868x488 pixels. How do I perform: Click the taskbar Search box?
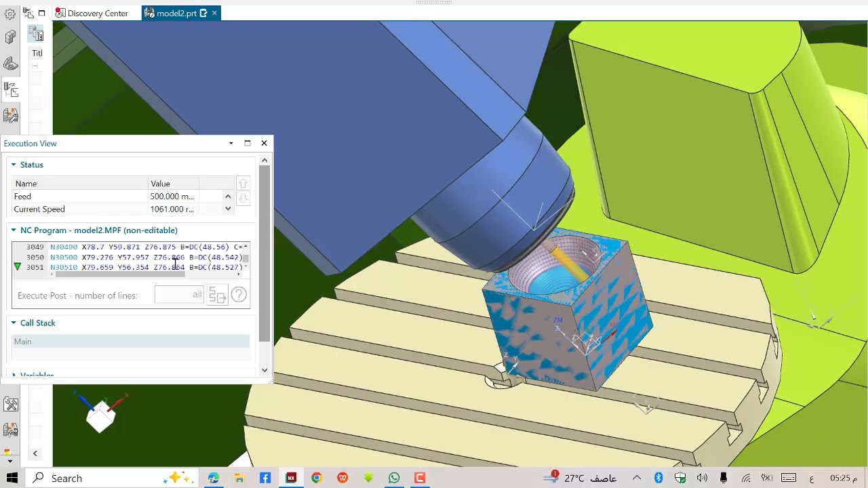pyautogui.click(x=113, y=478)
